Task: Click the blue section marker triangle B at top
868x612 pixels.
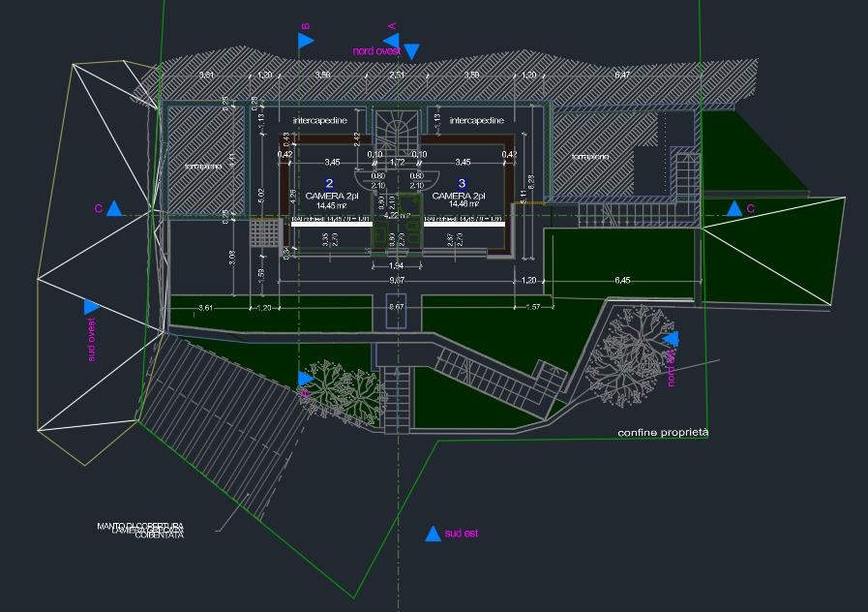Action: click(x=306, y=41)
